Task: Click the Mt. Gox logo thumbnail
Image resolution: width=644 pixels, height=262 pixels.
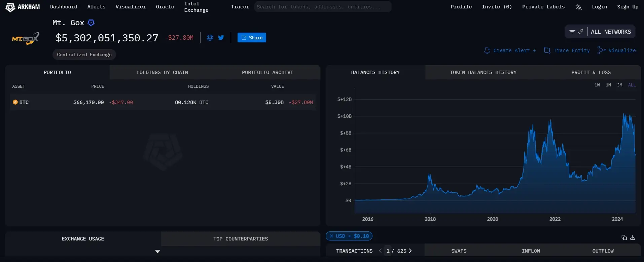Action: pyautogui.click(x=26, y=38)
